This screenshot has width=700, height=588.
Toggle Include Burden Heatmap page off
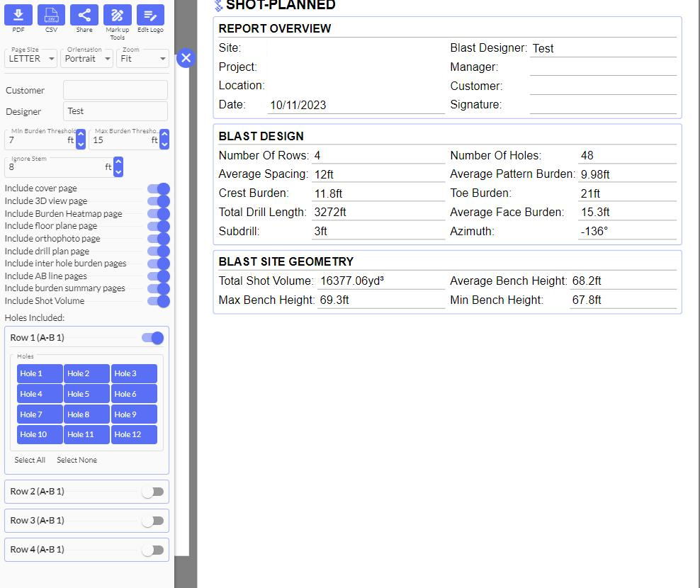157,214
